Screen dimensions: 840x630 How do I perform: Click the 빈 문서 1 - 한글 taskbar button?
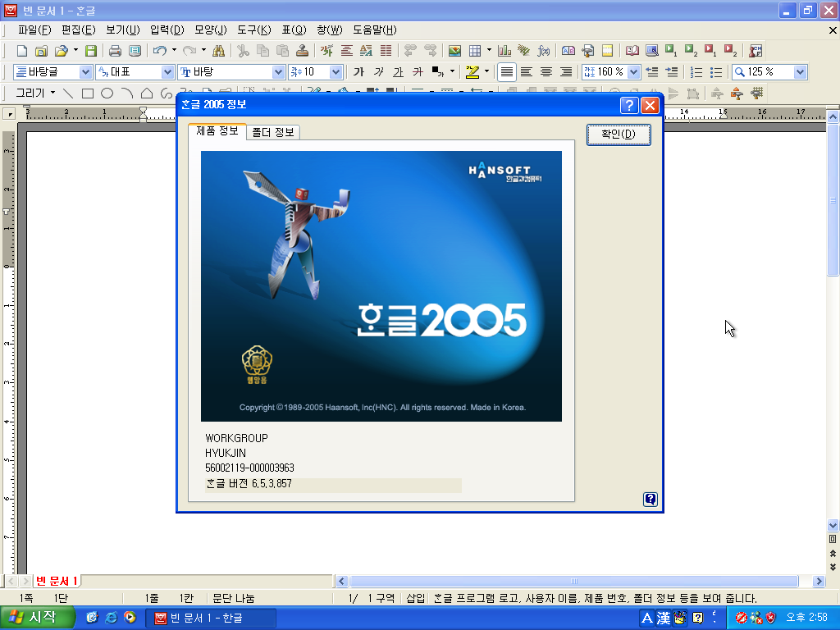(211, 619)
